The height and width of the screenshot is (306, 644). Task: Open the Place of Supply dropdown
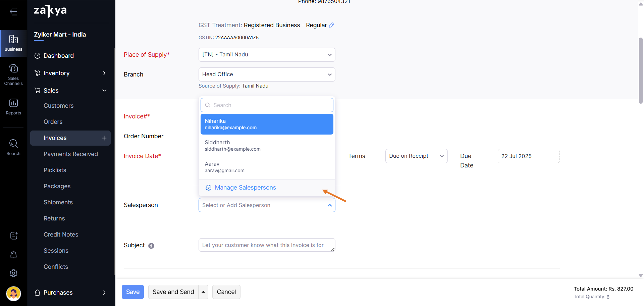point(267,55)
